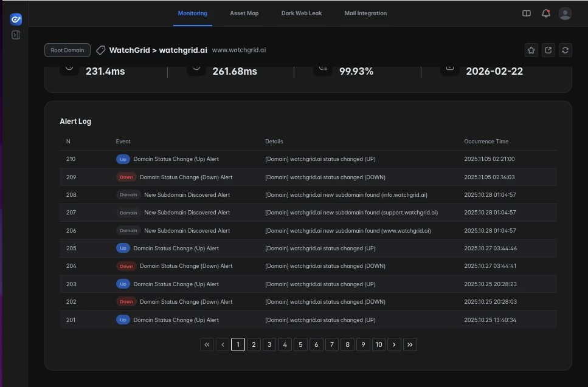
Task: Go to Mail Integration tab
Action: coord(365,13)
